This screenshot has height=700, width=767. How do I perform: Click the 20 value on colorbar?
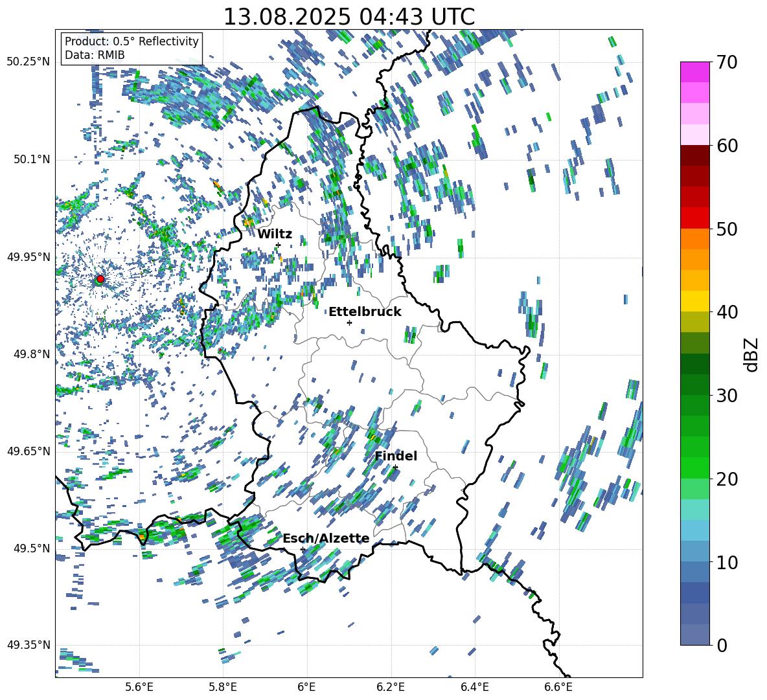pos(727,479)
